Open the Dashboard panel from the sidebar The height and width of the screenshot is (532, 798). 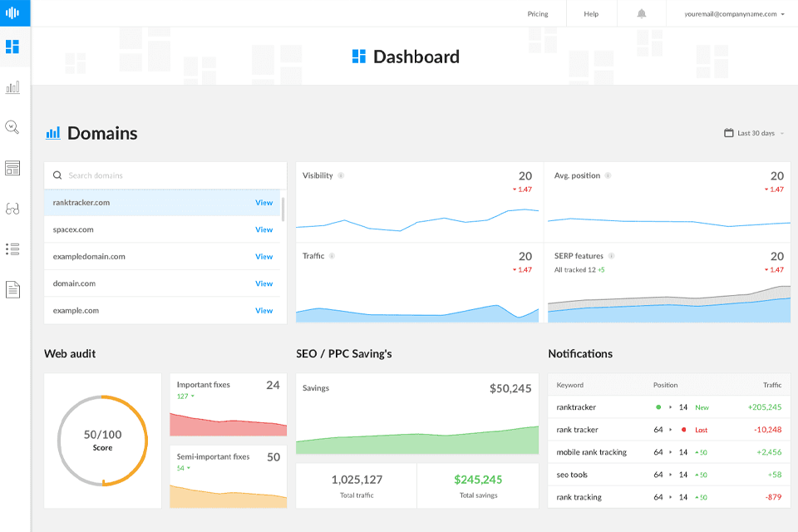coord(12,47)
